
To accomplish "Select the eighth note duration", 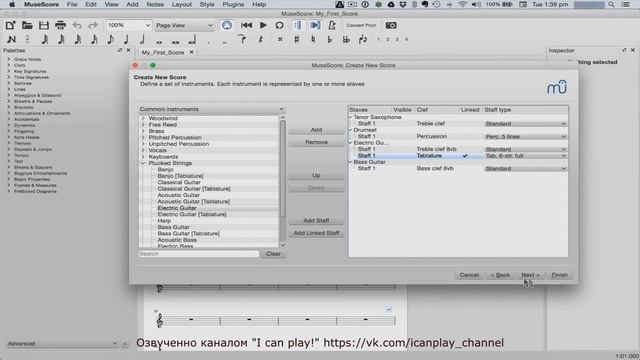I will 110,40.
